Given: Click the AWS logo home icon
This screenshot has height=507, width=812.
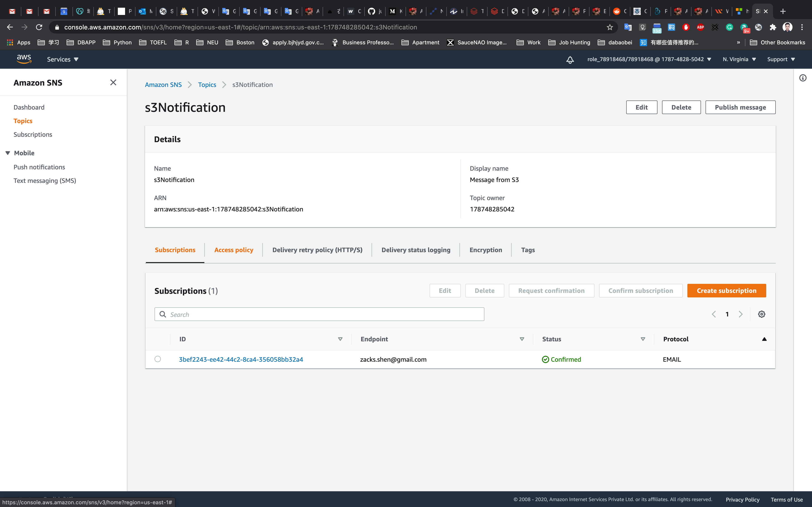Looking at the screenshot, I should click(24, 59).
